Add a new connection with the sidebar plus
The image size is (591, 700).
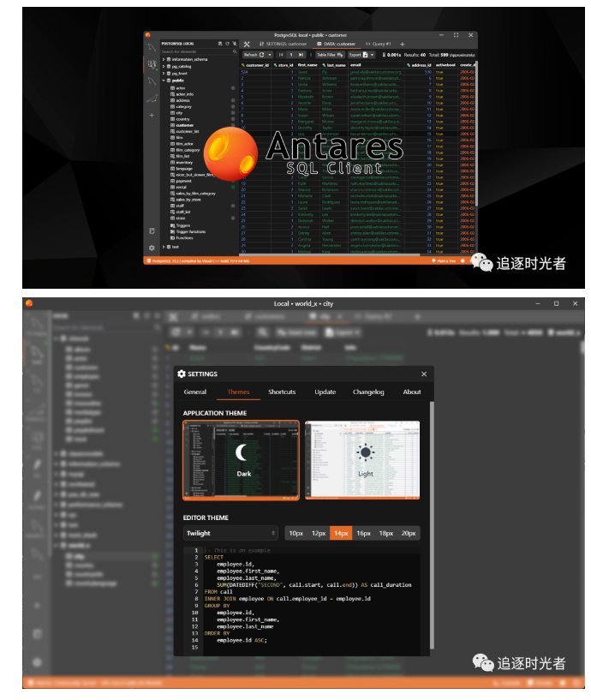152,115
